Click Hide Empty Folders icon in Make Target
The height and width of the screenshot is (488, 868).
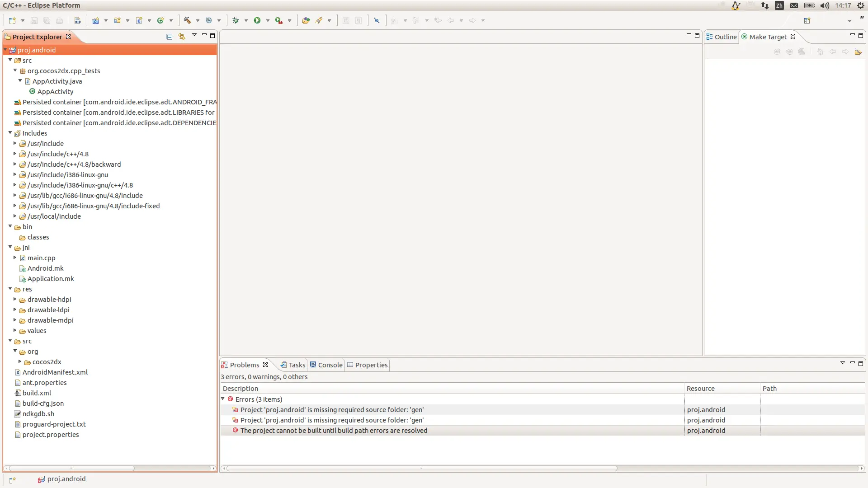tap(858, 52)
